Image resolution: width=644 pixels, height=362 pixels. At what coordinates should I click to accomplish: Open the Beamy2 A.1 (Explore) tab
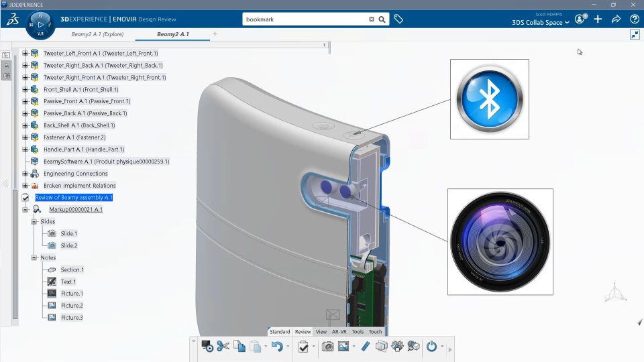click(x=97, y=34)
